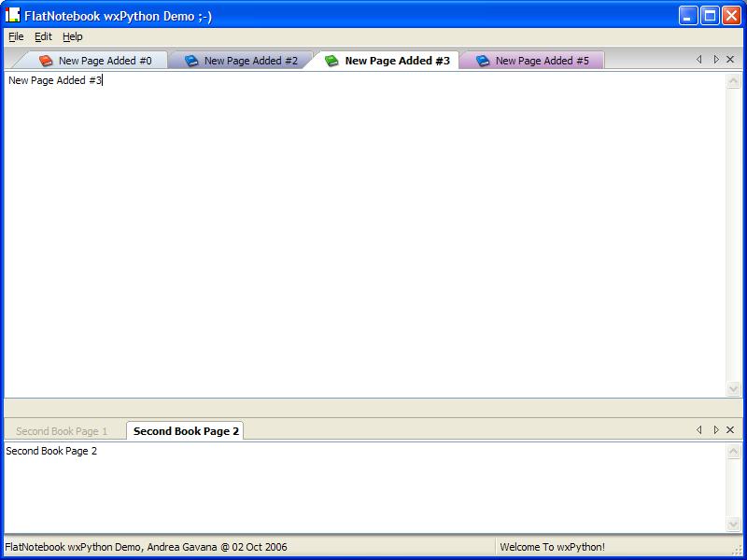Image resolution: width=747 pixels, height=560 pixels.
Task: Switch to New Page Added #0 tab
Action: pos(105,61)
